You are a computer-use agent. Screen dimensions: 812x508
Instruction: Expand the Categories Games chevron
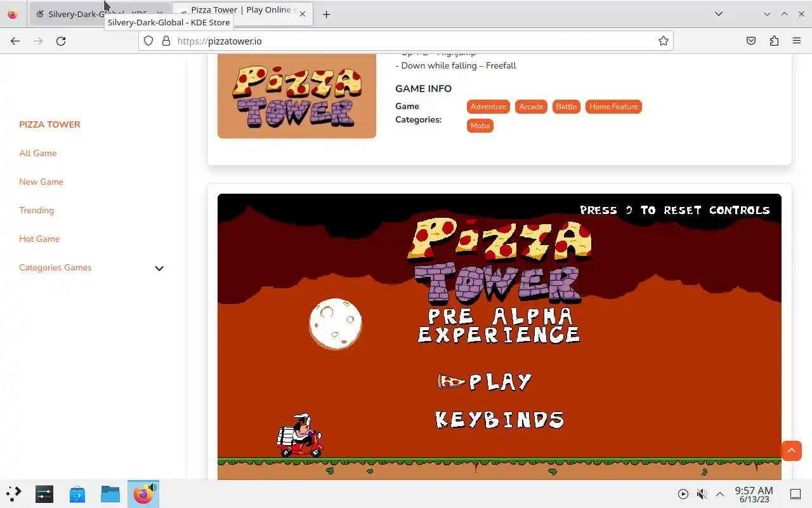(159, 268)
